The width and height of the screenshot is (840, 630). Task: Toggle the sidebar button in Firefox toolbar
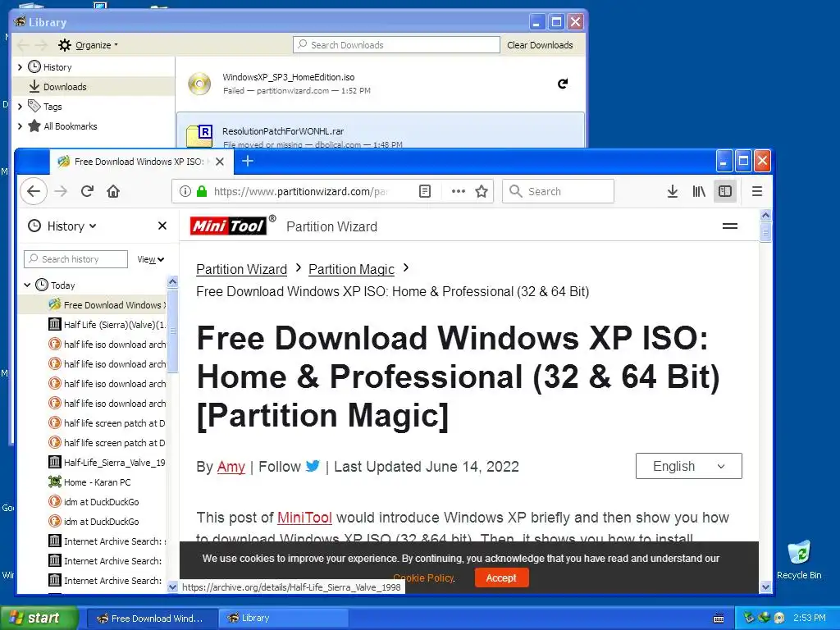(x=725, y=191)
